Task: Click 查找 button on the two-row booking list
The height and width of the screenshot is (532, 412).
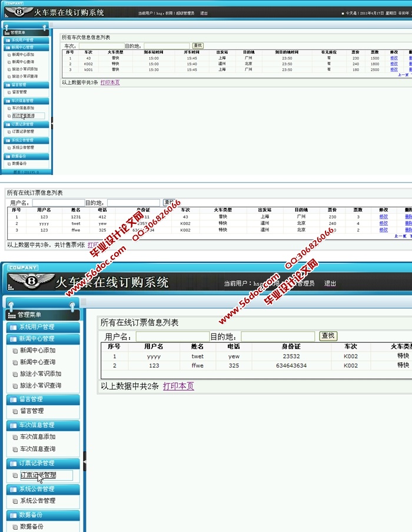Action: [x=328, y=336]
